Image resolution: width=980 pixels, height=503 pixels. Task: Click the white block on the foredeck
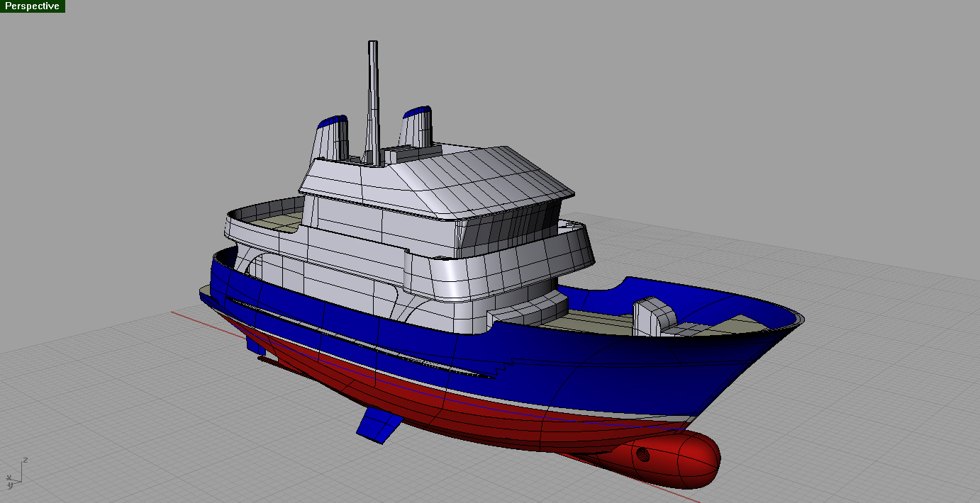(649, 317)
